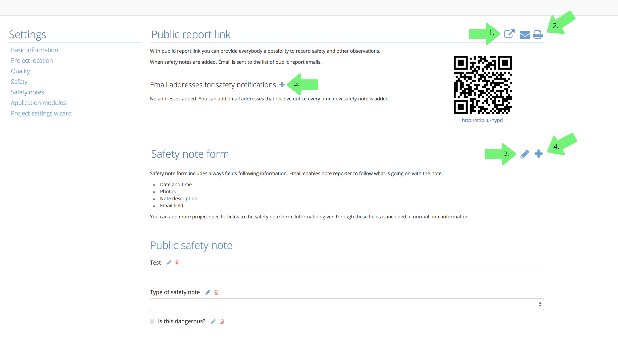The image size is (618, 364).
Task: Click the QR code image
Action: (483, 85)
